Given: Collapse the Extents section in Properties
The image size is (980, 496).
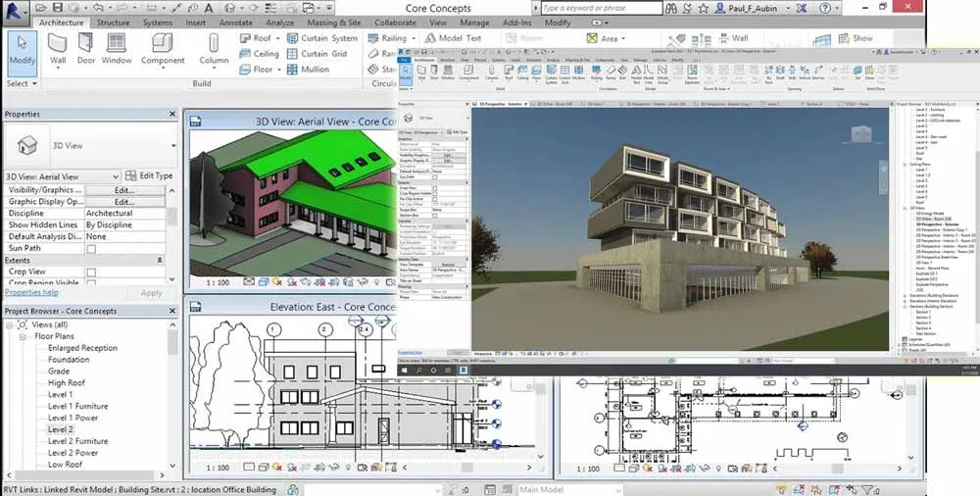Looking at the screenshot, I should click(x=160, y=260).
